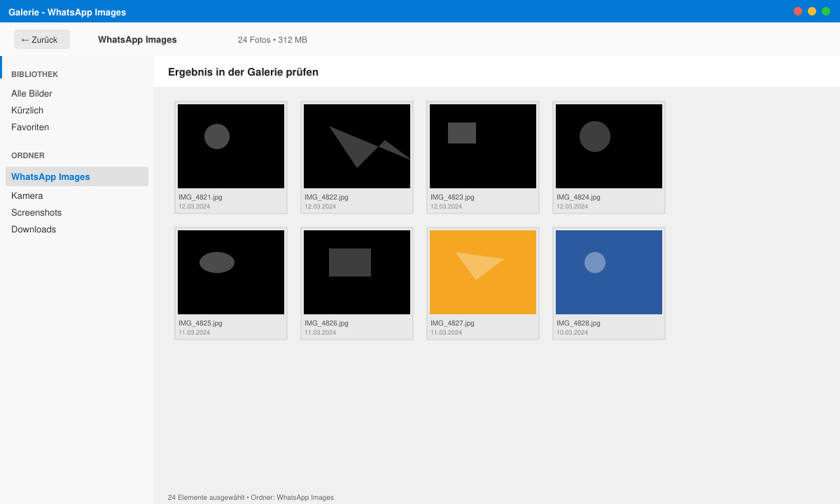This screenshot has width=840, height=504.
Task: Open the Screenshots folder
Action: 36,212
